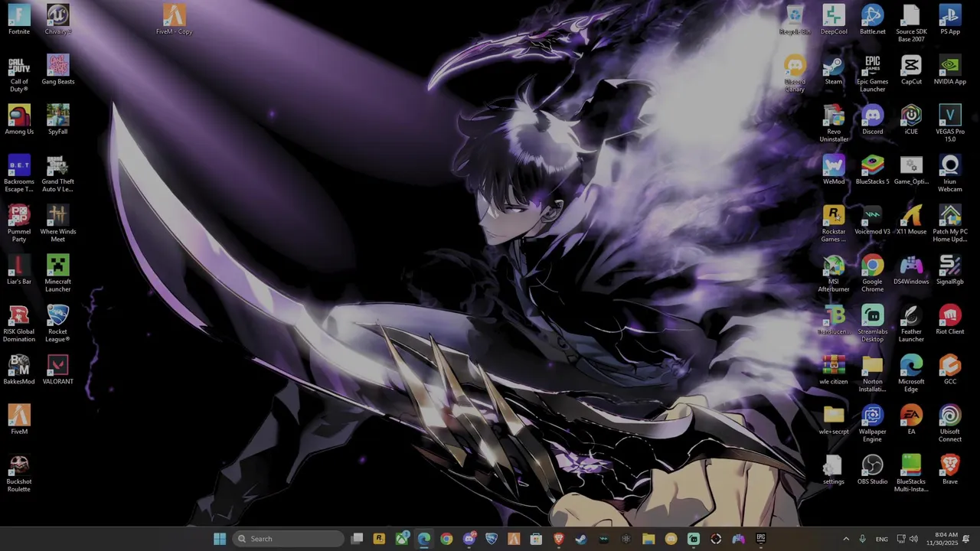Select the Streamlabs Desktop icon

tap(873, 324)
